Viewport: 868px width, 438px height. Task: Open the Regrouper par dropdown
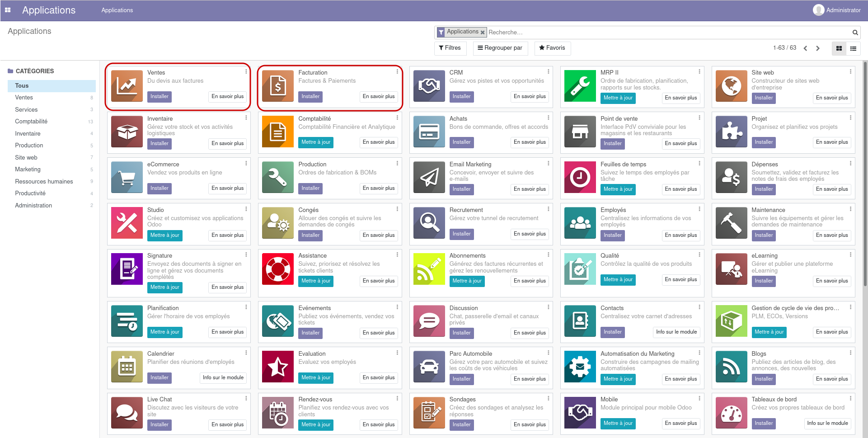click(x=500, y=48)
